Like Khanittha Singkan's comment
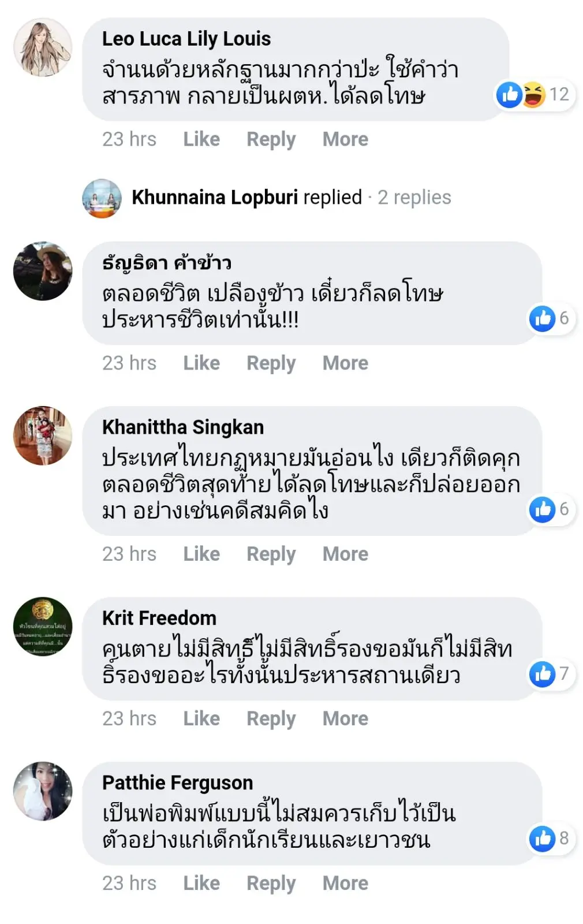The width and height of the screenshot is (583, 924). coord(201,554)
